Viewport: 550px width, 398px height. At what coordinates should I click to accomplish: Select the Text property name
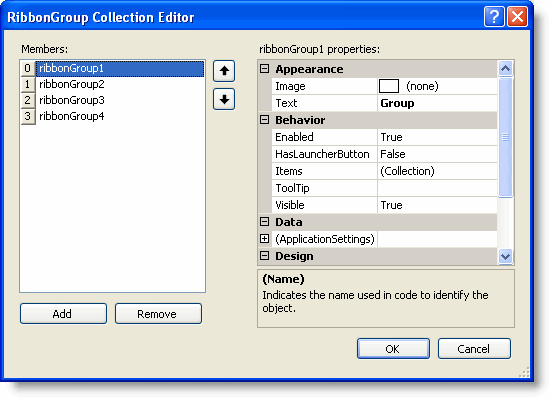click(x=286, y=103)
